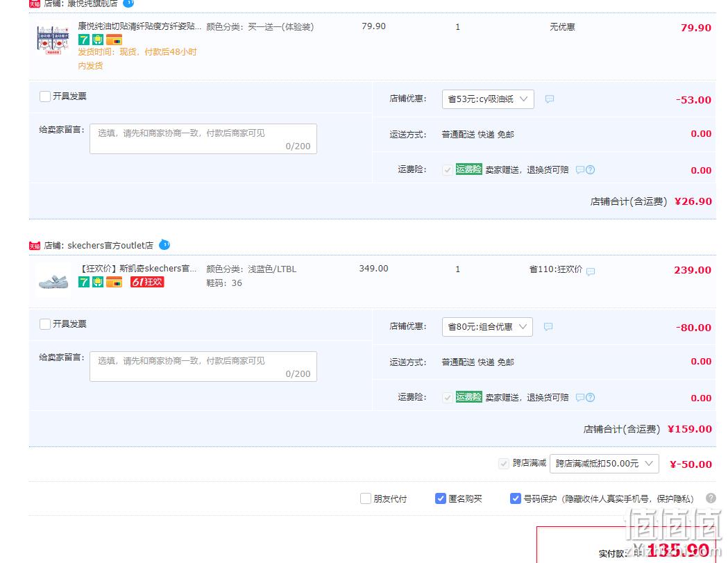The height and width of the screenshot is (563, 728).
Task: Open the 【狂欢价】斯凯奇skechers product title link
Action: coord(138,269)
